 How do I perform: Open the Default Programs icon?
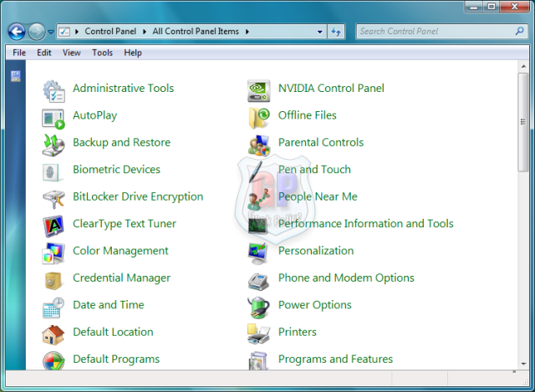click(53, 361)
